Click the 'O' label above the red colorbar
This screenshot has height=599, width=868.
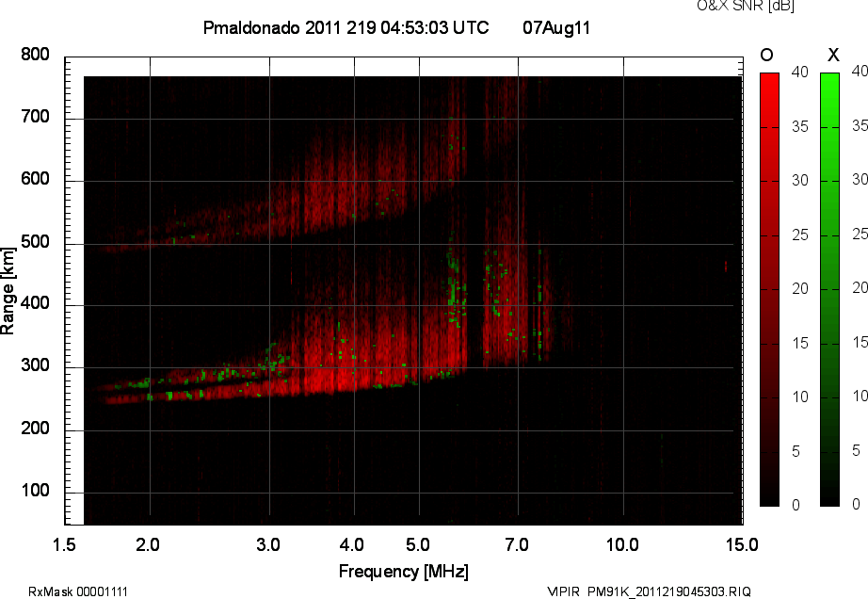[x=766, y=55]
